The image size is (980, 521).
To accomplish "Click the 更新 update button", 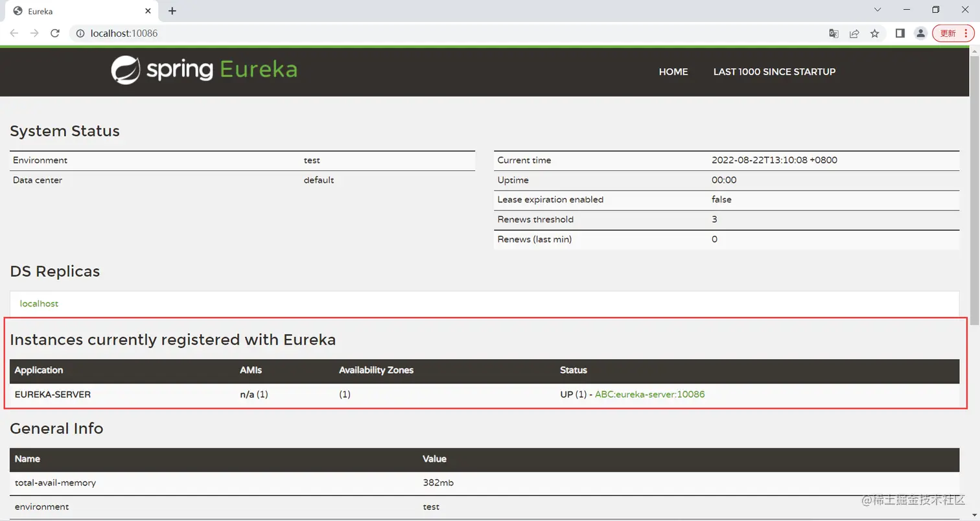I will pyautogui.click(x=953, y=34).
